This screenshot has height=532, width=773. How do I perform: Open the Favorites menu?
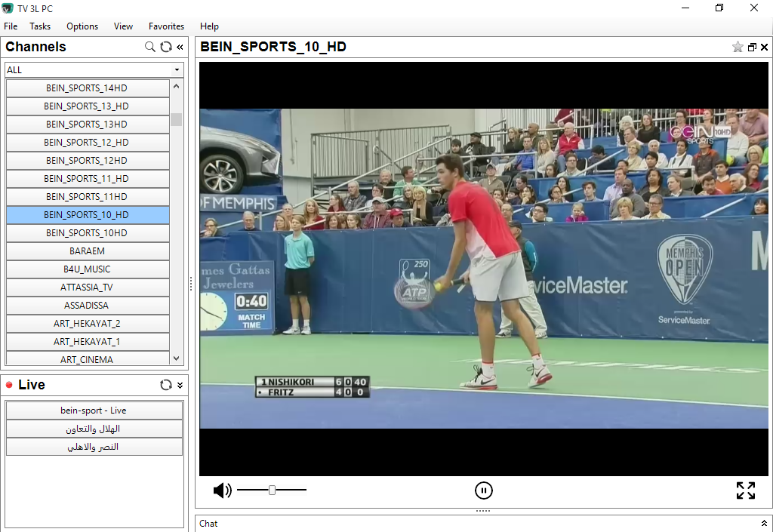pos(167,26)
